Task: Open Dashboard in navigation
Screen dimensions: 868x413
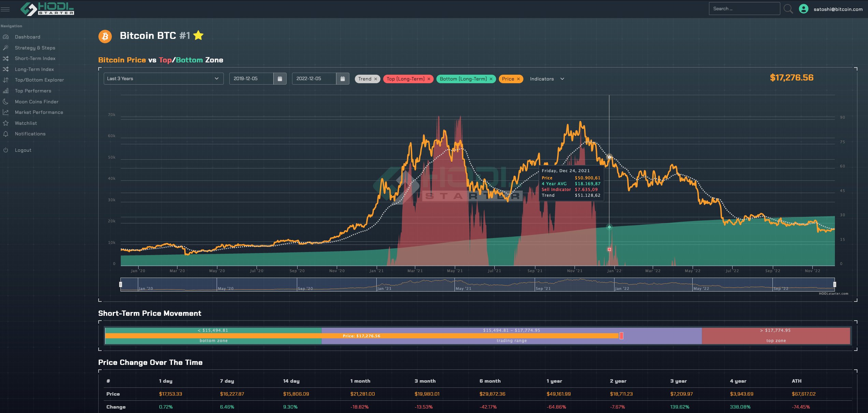Action: point(28,37)
